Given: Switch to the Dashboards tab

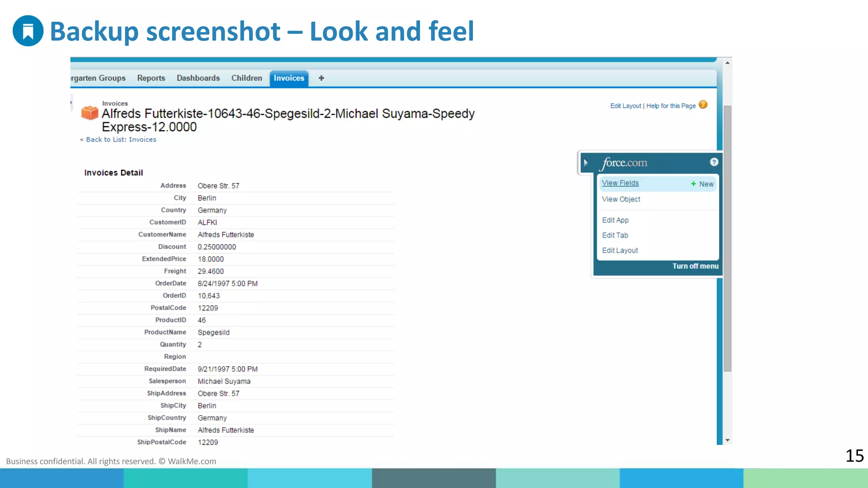Looking at the screenshot, I should coord(198,78).
